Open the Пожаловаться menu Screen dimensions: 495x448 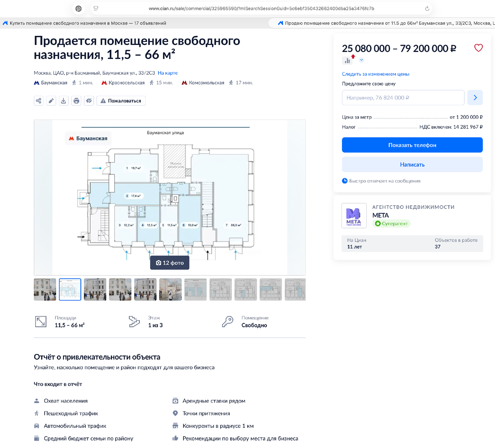(x=121, y=100)
